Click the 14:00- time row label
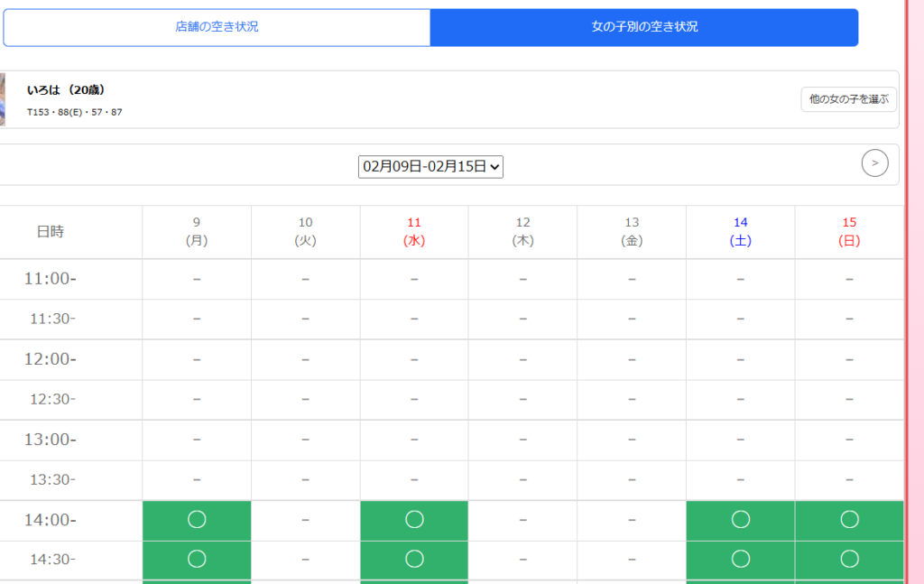Image resolution: width=924 pixels, height=584 pixels. click(x=51, y=520)
